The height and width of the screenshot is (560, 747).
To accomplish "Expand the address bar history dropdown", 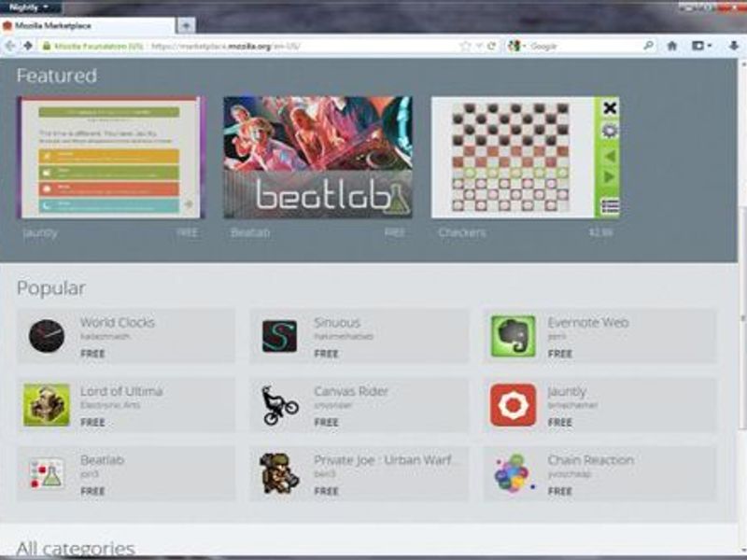I will pyautogui.click(x=479, y=46).
